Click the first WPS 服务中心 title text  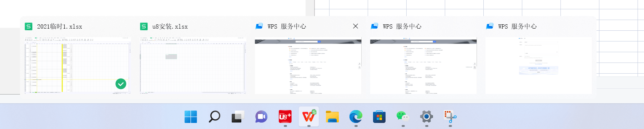click(x=287, y=26)
